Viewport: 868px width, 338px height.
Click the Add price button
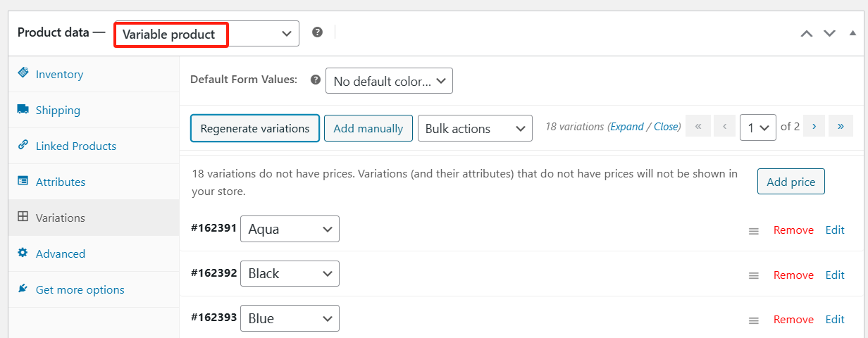790,182
